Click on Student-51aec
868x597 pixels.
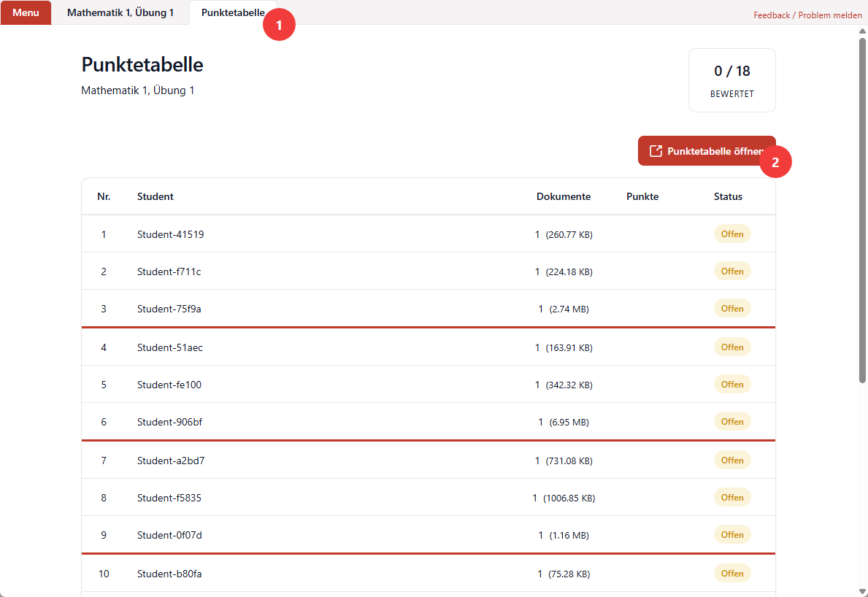point(170,347)
